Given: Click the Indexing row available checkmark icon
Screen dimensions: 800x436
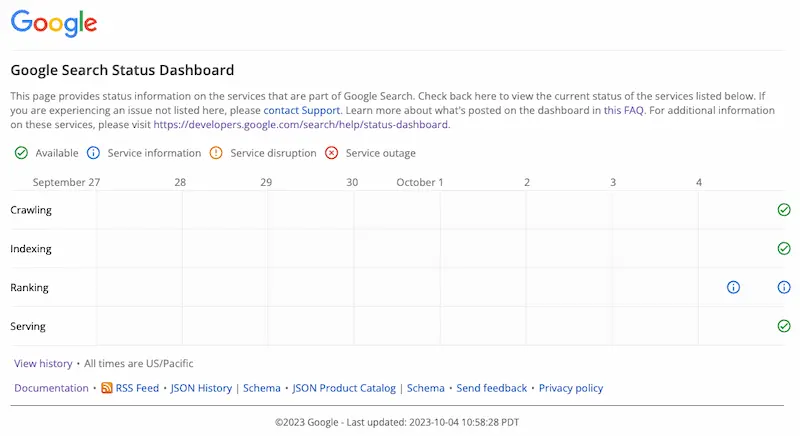Looking at the screenshot, I should click(784, 248).
